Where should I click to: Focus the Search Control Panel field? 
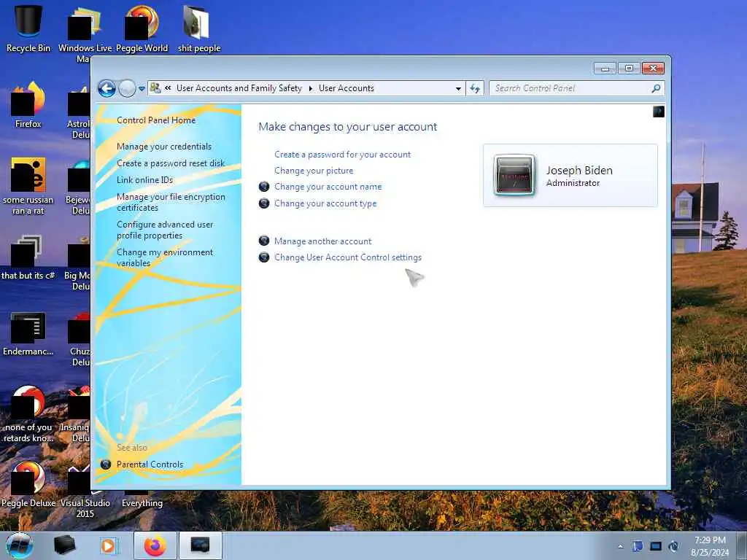[569, 88]
